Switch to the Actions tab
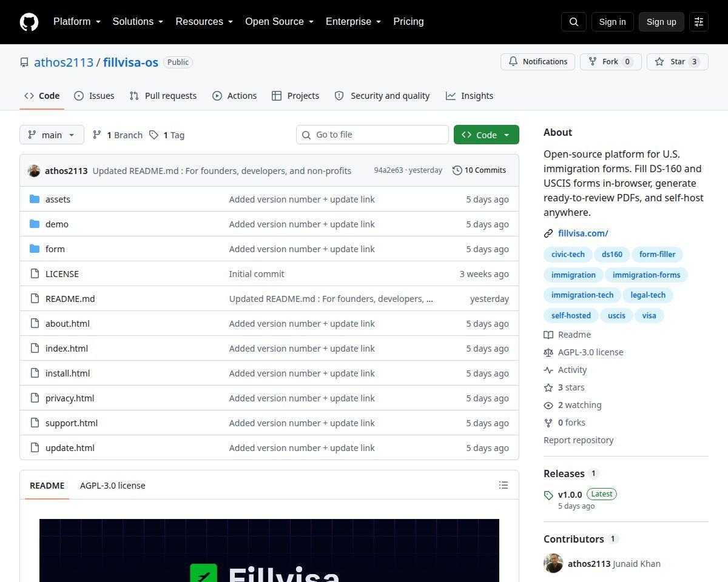 tap(235, 96)
